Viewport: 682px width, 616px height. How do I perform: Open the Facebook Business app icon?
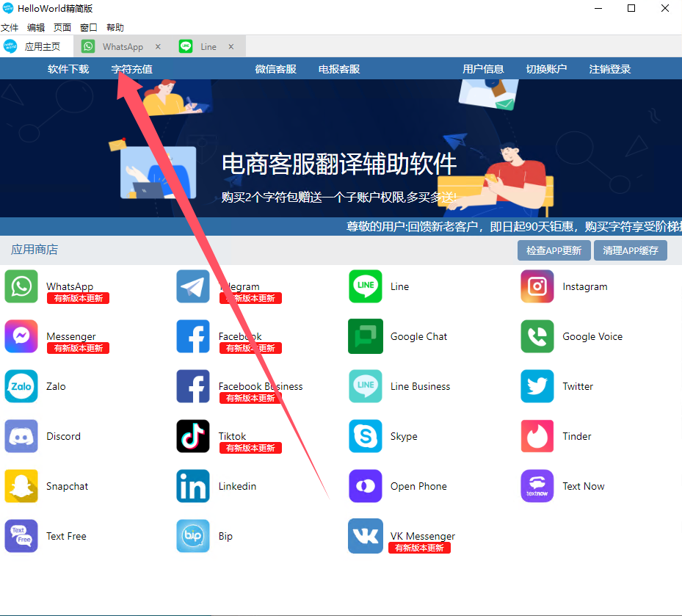[193, 386]
